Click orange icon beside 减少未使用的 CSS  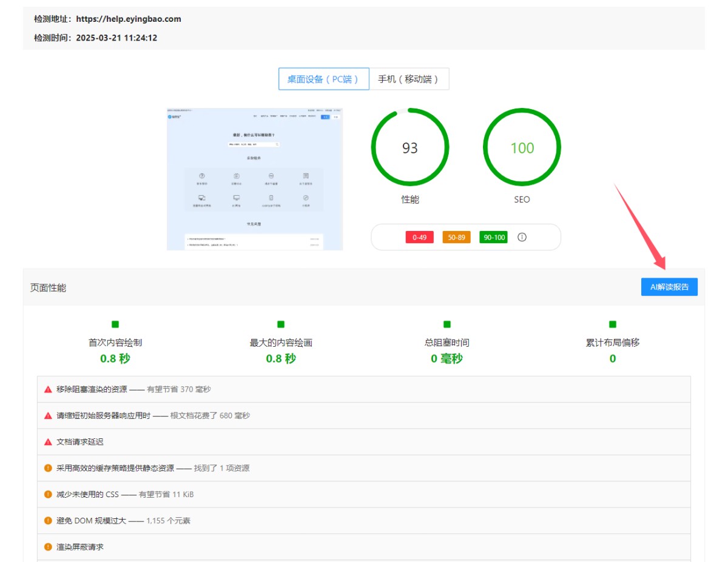(x=48, y=494)
